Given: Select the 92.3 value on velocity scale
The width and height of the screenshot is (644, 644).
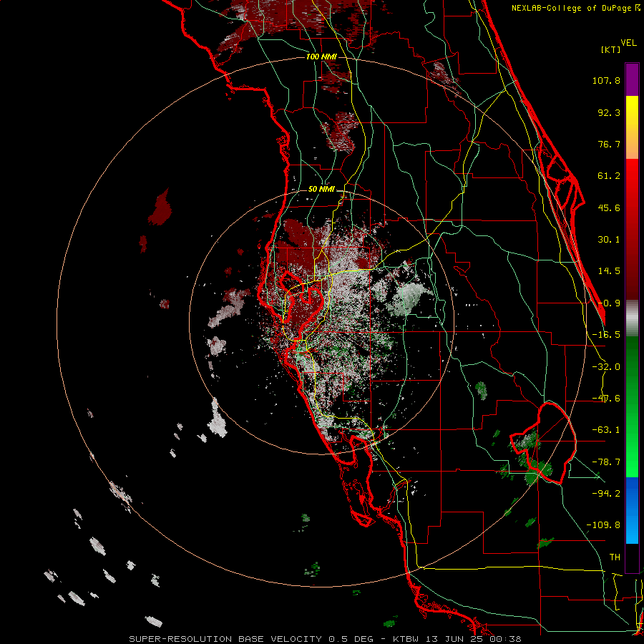Looking at the screenshot, I should (x=609, y=112).
